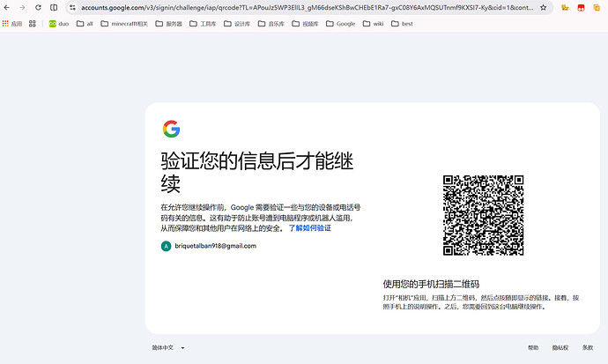Open the orange extension icon at toolbar end

coord(597,7)
